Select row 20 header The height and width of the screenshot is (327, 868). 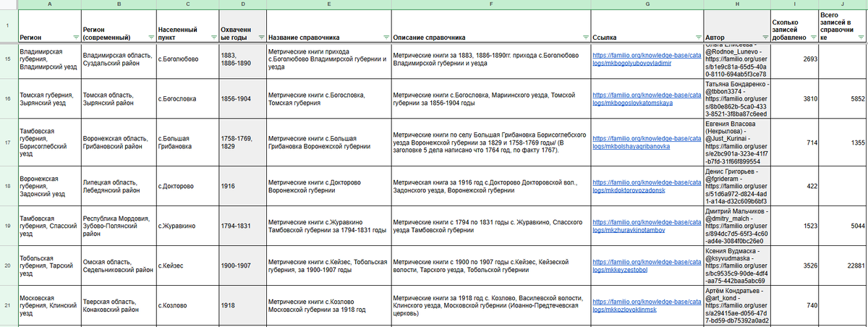pyautogui.click(x=9, y=265)
